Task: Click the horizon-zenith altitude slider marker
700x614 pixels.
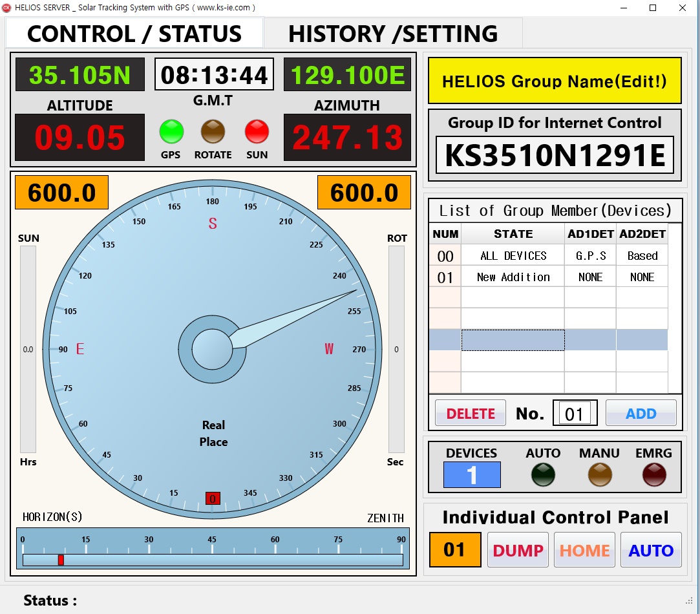Action: (x=61, y=560)
